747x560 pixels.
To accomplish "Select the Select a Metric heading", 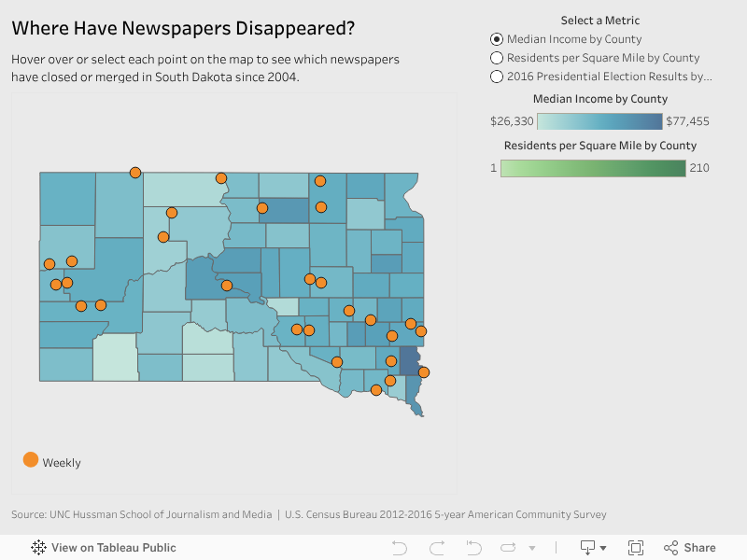I will click(599, 20).
